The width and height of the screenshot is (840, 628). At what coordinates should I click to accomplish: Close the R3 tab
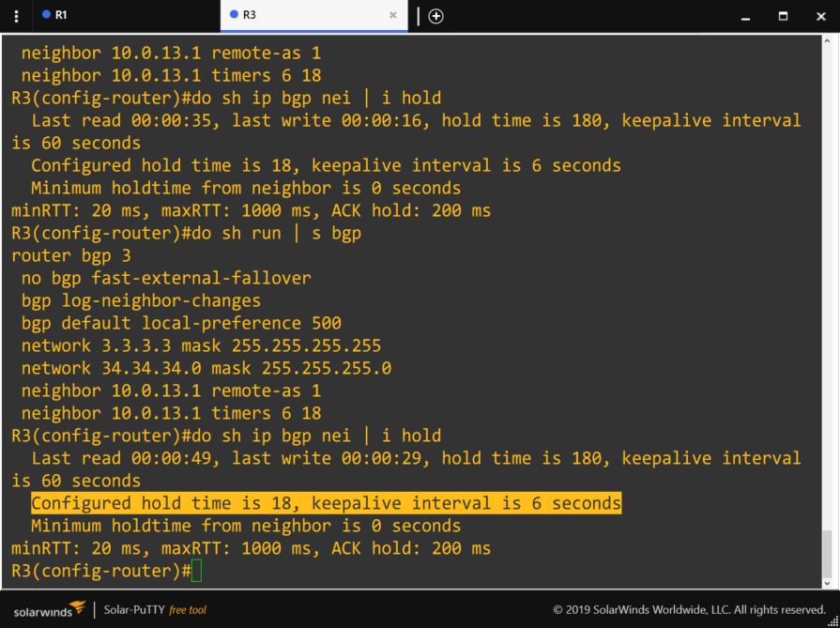(x=393, y=16)
